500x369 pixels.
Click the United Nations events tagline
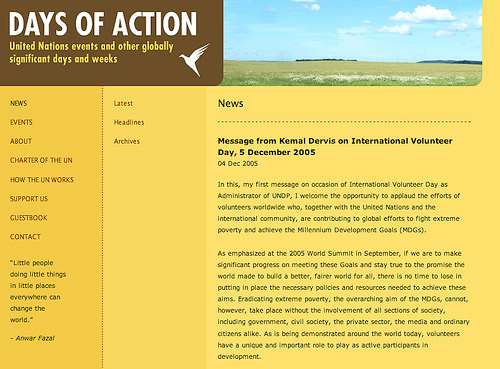(91, 52)
